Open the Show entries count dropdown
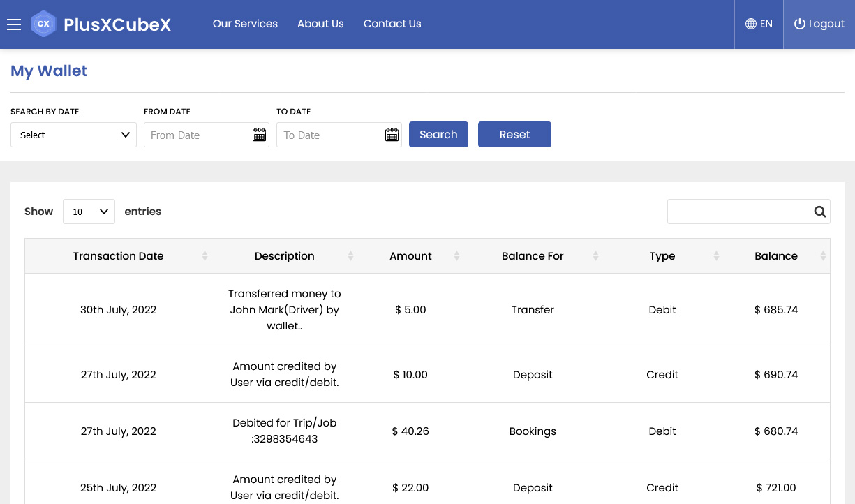The image size is (855, 504). point(89,212)
